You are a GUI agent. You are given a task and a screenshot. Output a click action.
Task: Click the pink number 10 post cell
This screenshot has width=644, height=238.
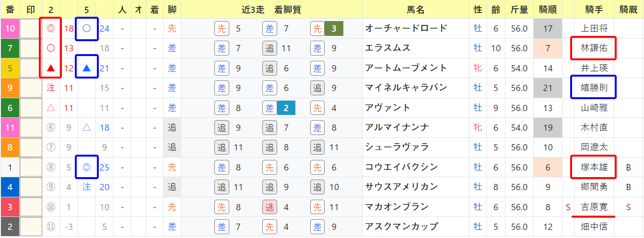coord(10,29)
